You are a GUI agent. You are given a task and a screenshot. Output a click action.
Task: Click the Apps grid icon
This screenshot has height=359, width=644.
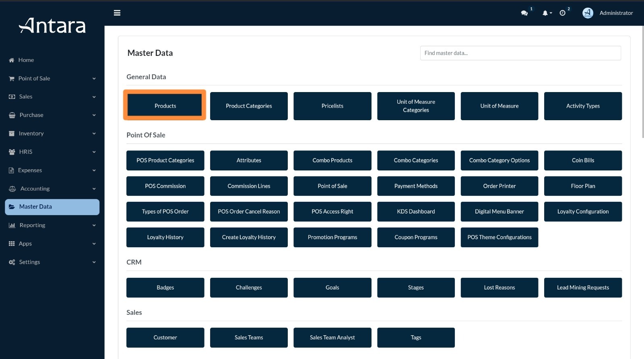[12, 244]
